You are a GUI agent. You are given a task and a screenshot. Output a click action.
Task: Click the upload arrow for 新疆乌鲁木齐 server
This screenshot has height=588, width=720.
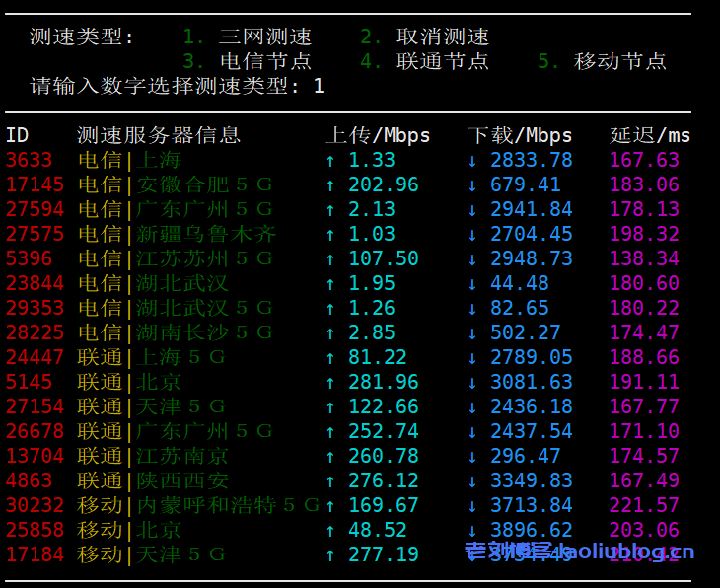click(x=330, y=234)
